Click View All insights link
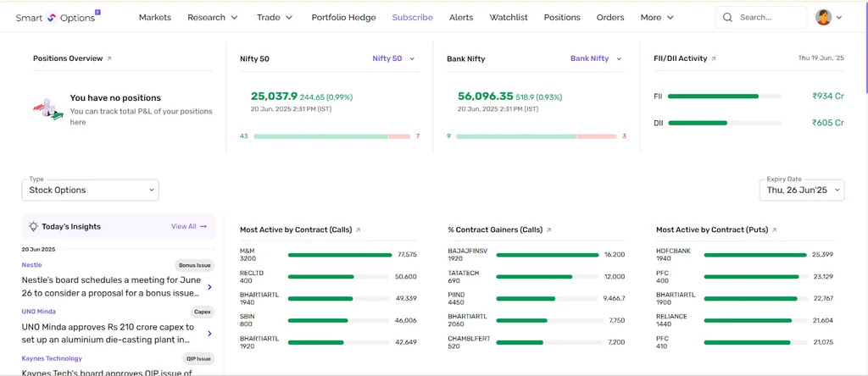 (189, 226)
